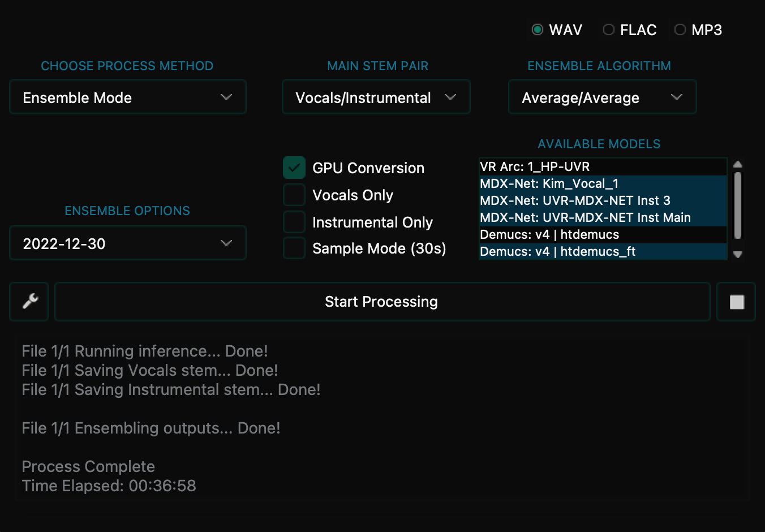The image size is (765, 532).
Task: Open the Main Stem Pair dropdown
Action: coord(376,97)
